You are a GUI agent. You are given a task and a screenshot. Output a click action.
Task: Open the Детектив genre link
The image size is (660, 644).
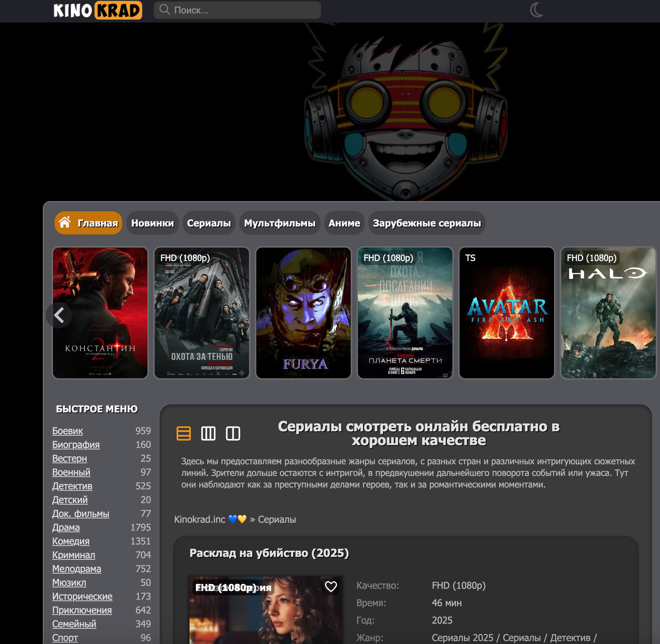72,486
